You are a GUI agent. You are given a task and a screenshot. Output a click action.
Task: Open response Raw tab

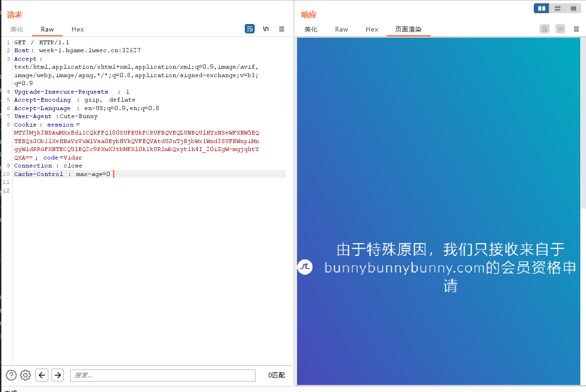341,29
